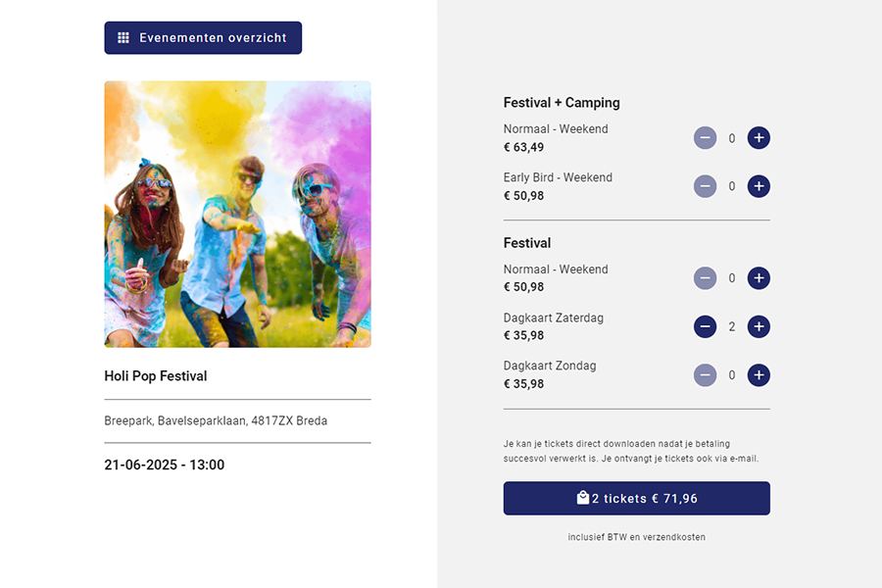Decrease Festival + Camping Normaal - Weekend ticket count
Image resolution: width=882 pixels, height=588 pixels.
point(705,138)
